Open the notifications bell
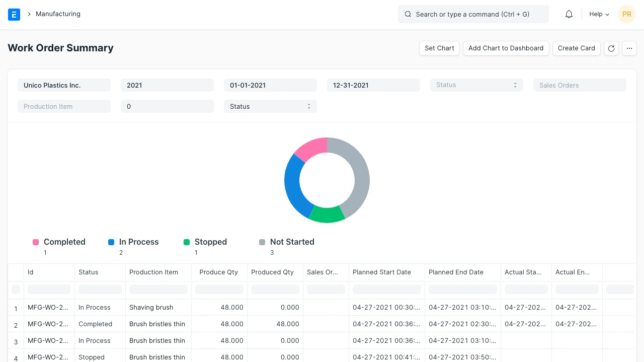 point(569,14)
